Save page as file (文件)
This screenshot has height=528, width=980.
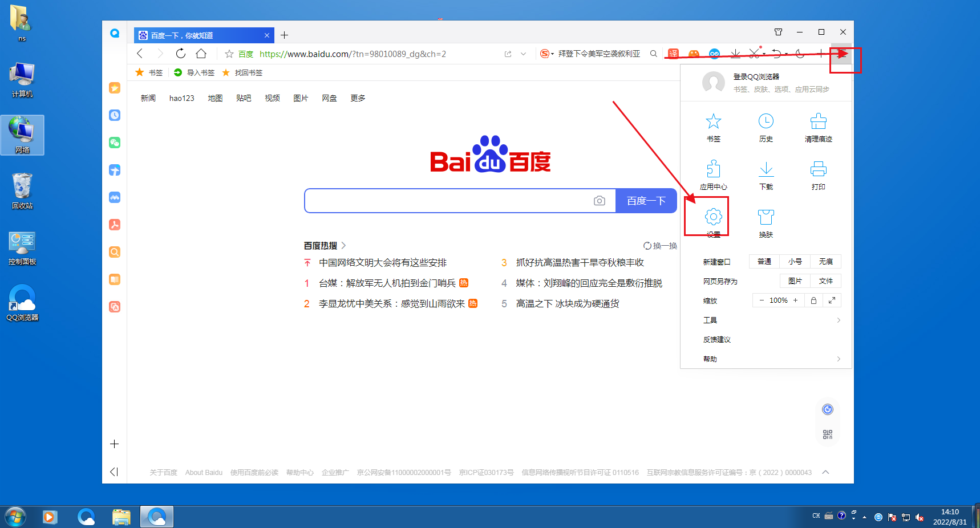[826, 281]
